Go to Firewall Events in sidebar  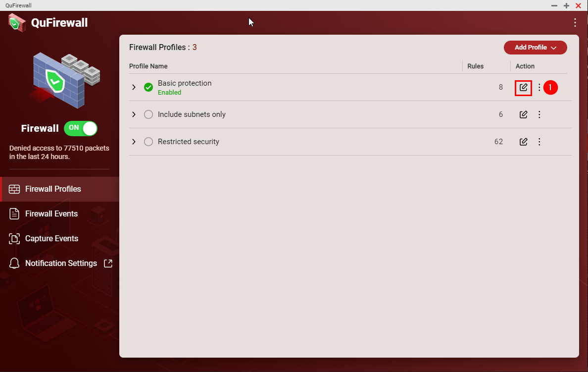(51, 214)
